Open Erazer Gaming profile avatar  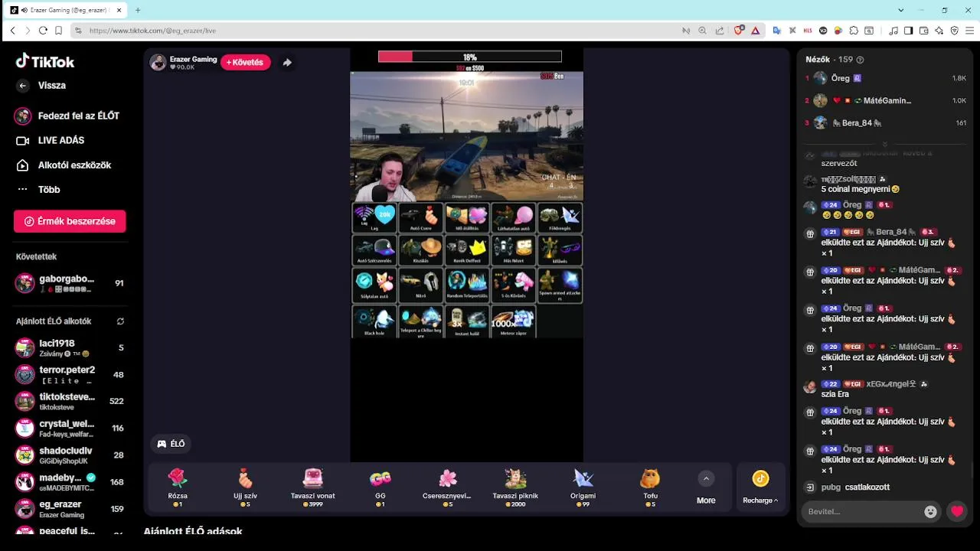(x=158, y=63)
